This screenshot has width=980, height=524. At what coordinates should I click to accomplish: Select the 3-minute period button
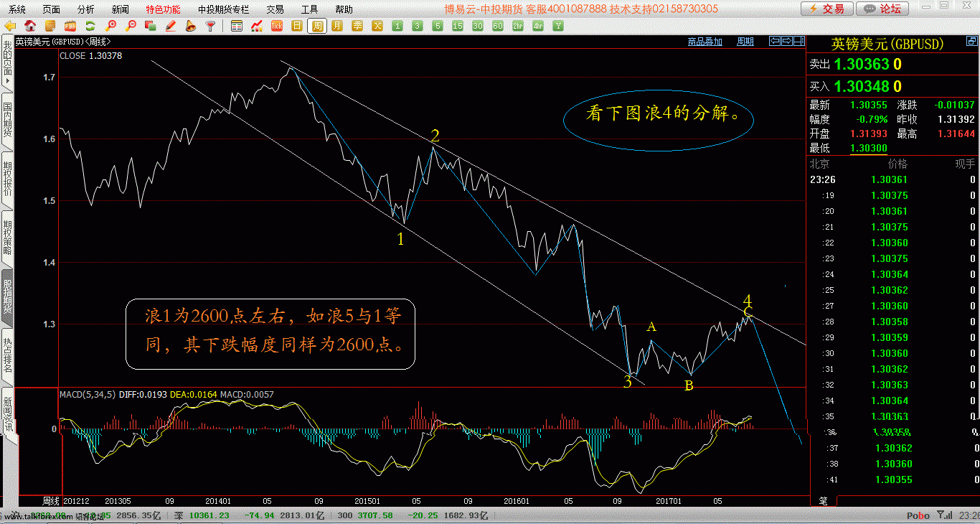(418, 26)
